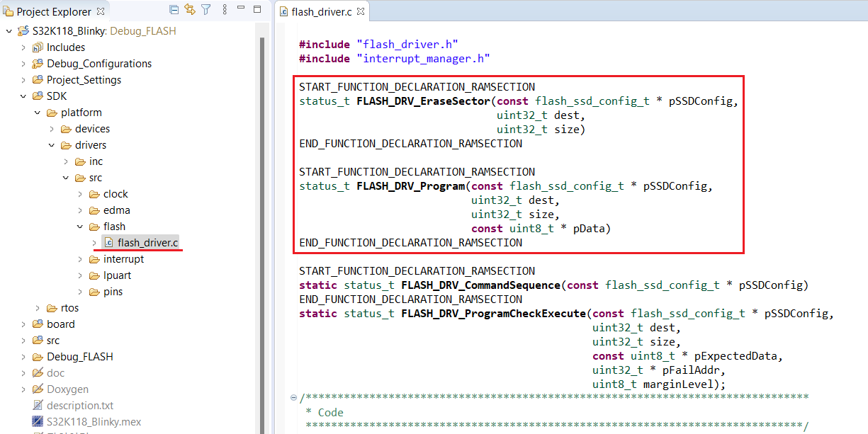Click the Project Explorer vertical scrollbar
This screenshot has width=868, height=434.
[262, 212]
